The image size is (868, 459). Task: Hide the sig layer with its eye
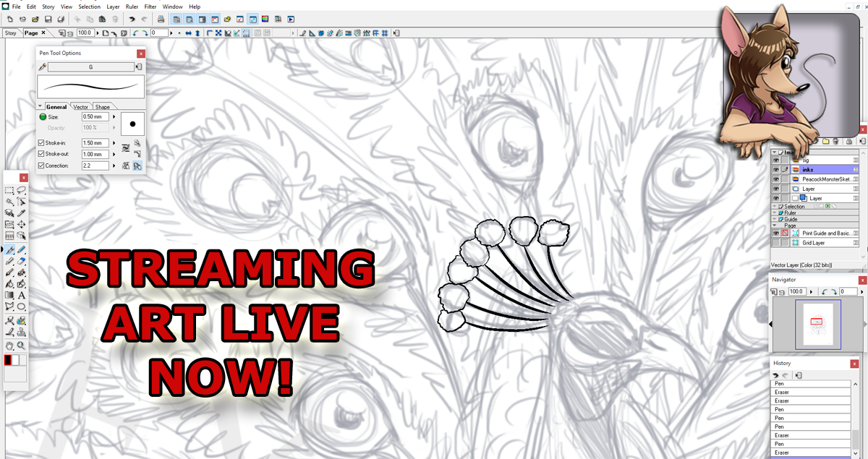pos(776,160)
